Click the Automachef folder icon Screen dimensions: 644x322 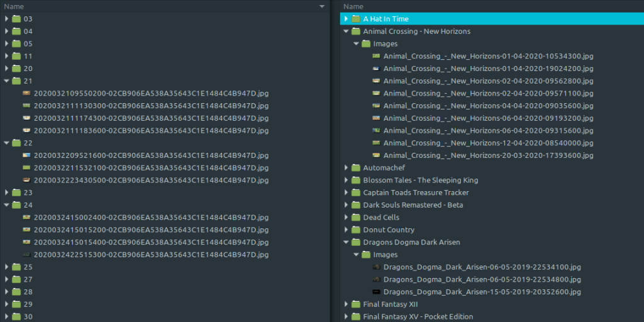point(356,168)
